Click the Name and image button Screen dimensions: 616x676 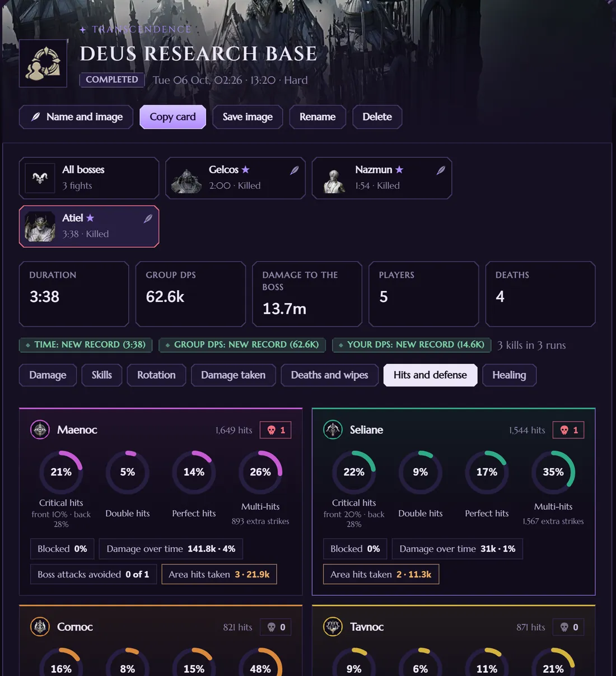(76, 117)
